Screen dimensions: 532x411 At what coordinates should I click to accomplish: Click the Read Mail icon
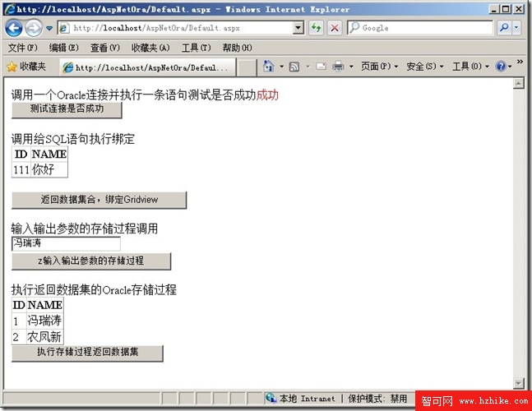click(321, 66)
